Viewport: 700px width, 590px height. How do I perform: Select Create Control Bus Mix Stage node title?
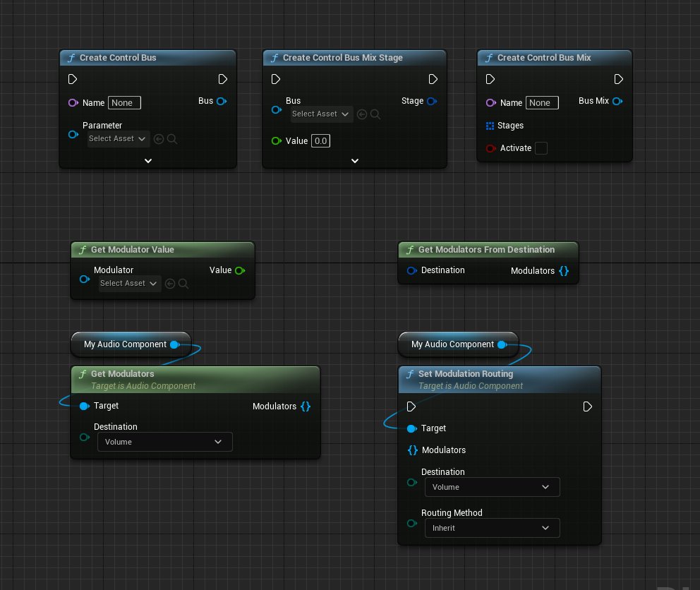tap(343, 58)
